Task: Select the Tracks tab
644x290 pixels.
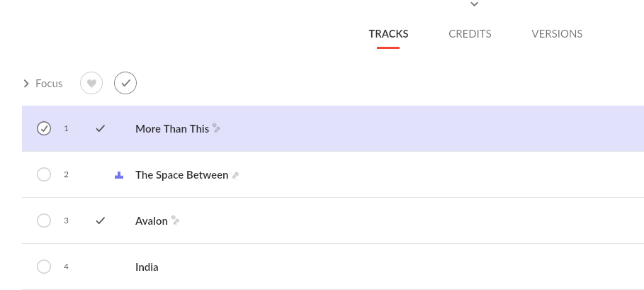Action: click(388, 34)
